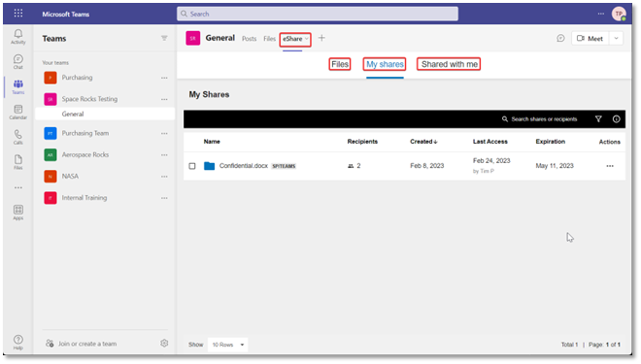Open the Chat icon in sidebar

(x=18, y=62)
